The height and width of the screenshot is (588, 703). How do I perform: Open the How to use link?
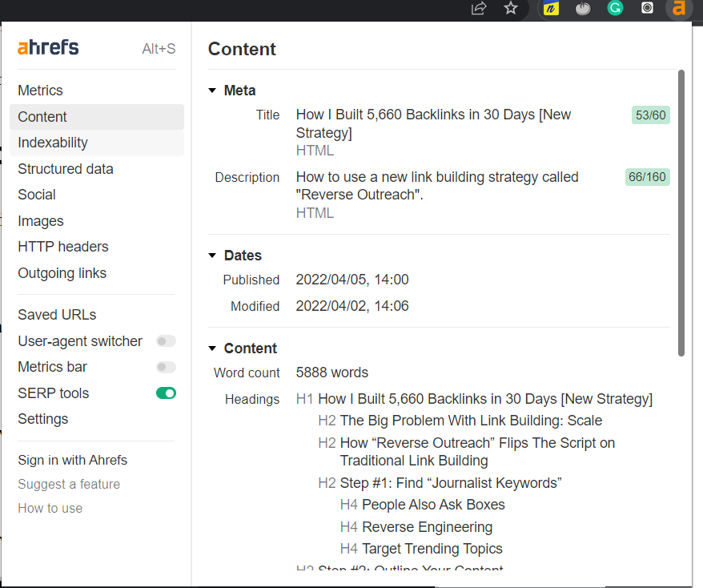click(x=50, y=508)
